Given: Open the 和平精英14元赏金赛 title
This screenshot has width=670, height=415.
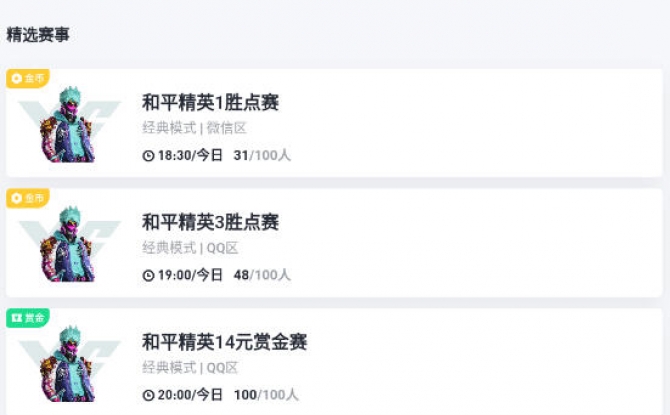Looking at the screenshot, I should pos(224,342).
